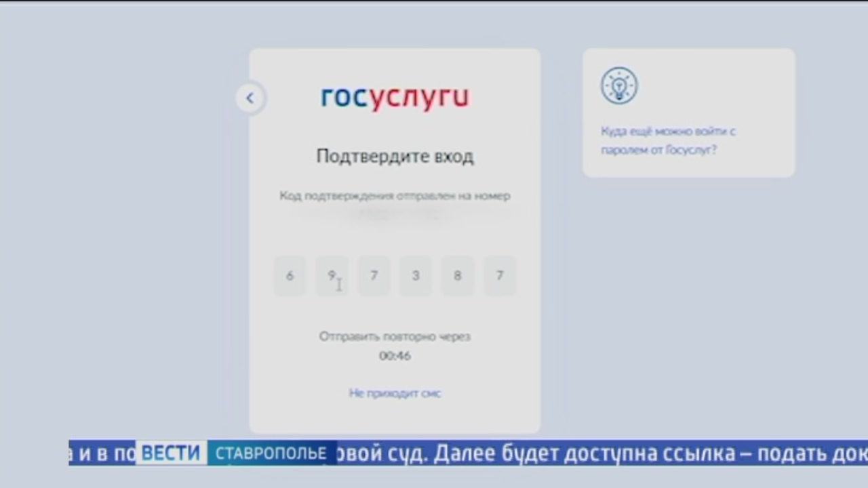The height and width of the screenshot is (488, 868).
Task: Click the lightbulb hint icon
Action: pos(619,85)
